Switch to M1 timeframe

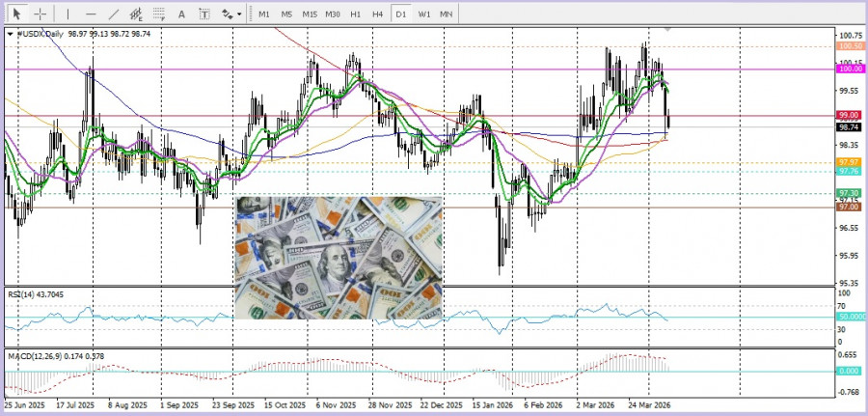(263, 14)
